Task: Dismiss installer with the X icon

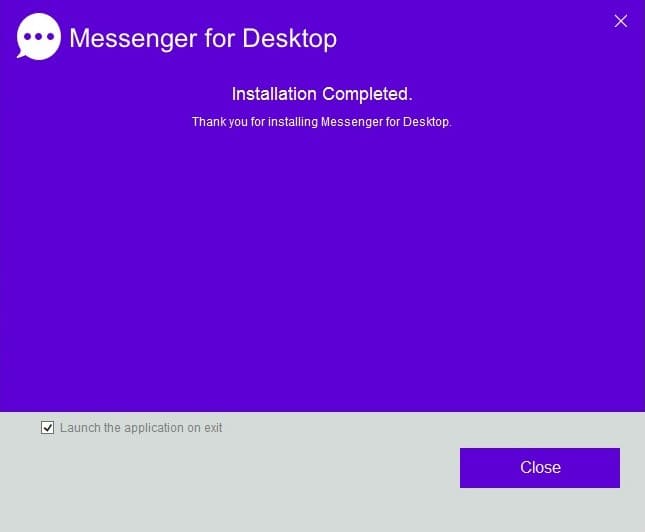Action: (x=621, y=21)
